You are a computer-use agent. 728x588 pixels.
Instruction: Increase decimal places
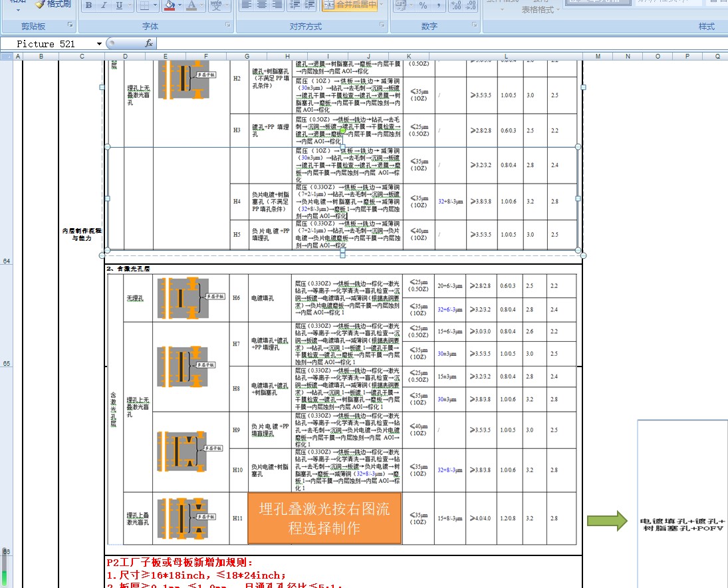(x=456, y=5)
